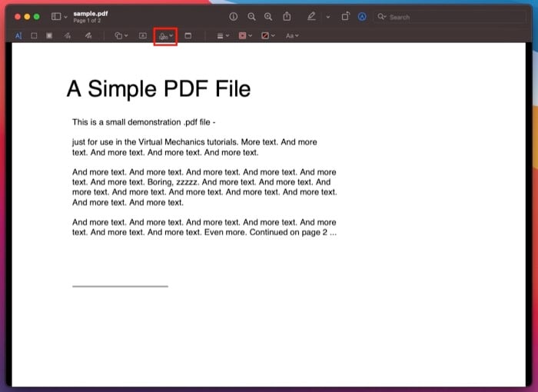The width and height of the screenshot is (538, 392).
Task: Open the Fill Color picker
Action: tap(268, 35)
